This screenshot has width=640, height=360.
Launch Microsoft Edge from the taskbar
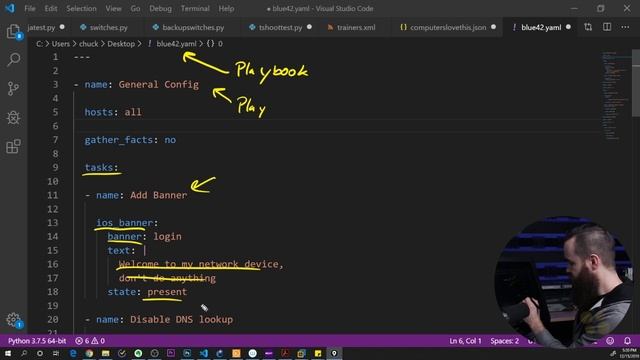click(x=73, y=353)
